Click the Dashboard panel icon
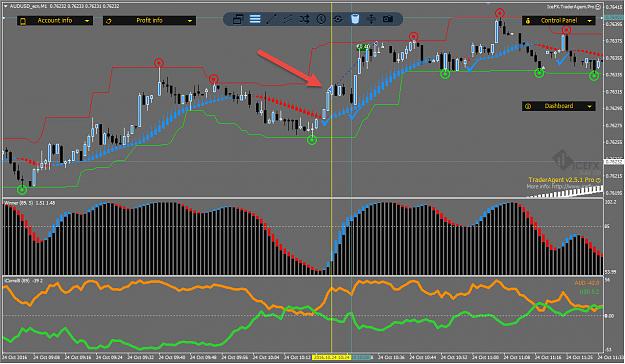The image size is (625, 364). 528,106
